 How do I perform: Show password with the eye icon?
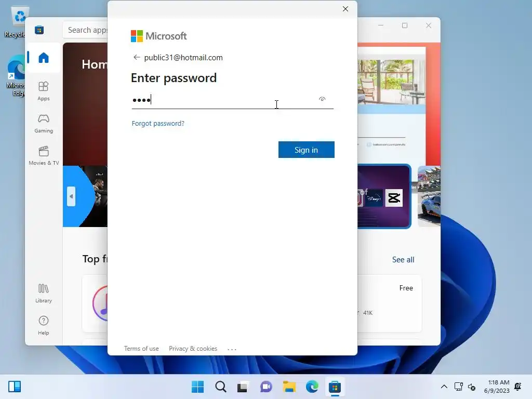[322, 99]
